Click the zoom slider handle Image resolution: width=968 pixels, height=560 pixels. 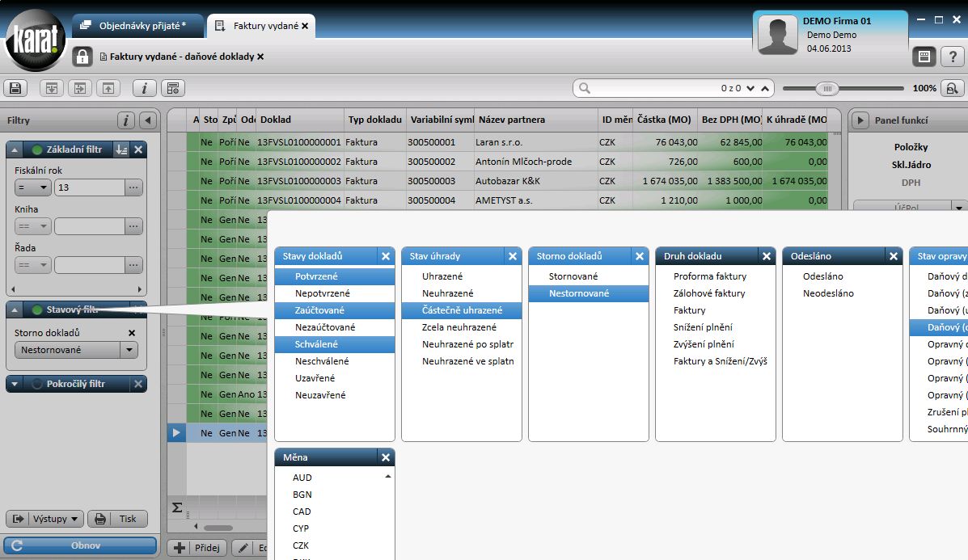point(826,88)
